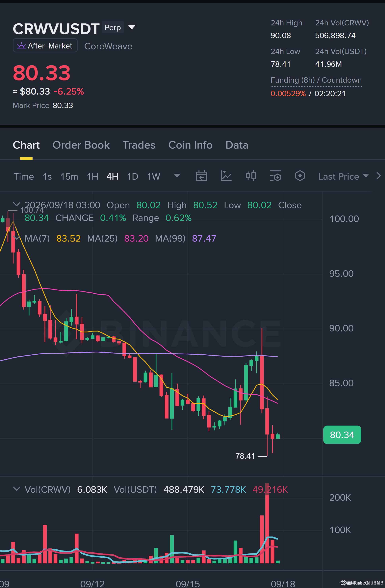Select the 1D timeframe
This screenshot has width=385, height=588.
coord(133,176)
